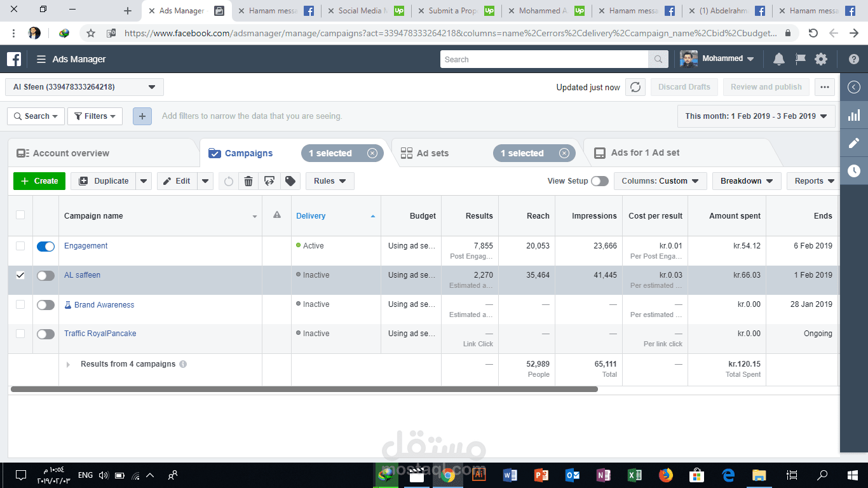Refresh the data next to Updated just now
This screenshot has height=488, width=868.
[x=635, y=87]
